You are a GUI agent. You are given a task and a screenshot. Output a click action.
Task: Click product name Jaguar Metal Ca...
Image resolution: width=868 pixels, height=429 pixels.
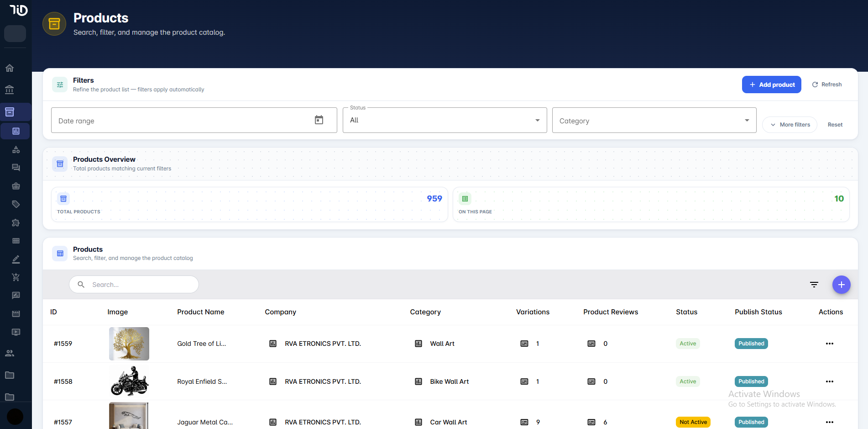205,422
